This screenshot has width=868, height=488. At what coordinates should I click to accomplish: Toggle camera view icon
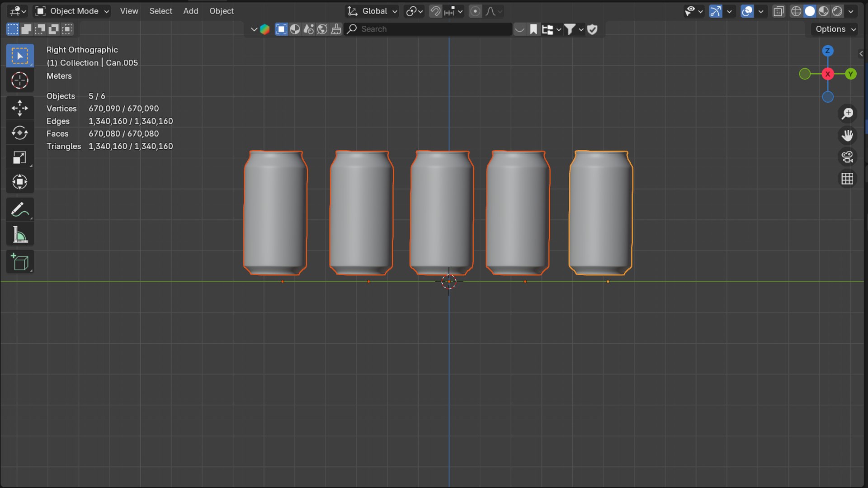pos(848,157)
